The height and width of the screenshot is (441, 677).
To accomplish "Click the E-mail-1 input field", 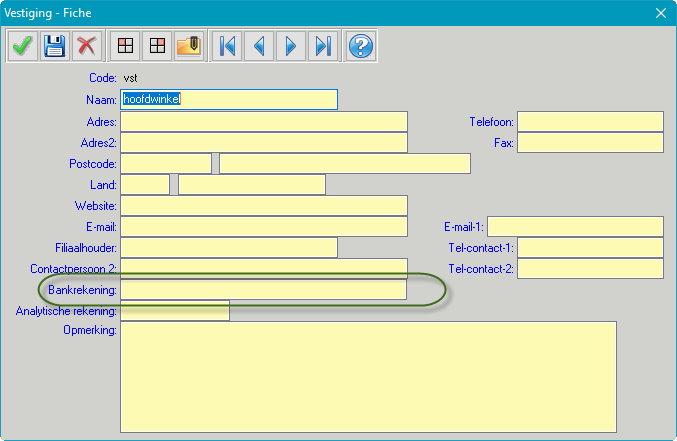I will pyautogui.click(x=575, y=227).
